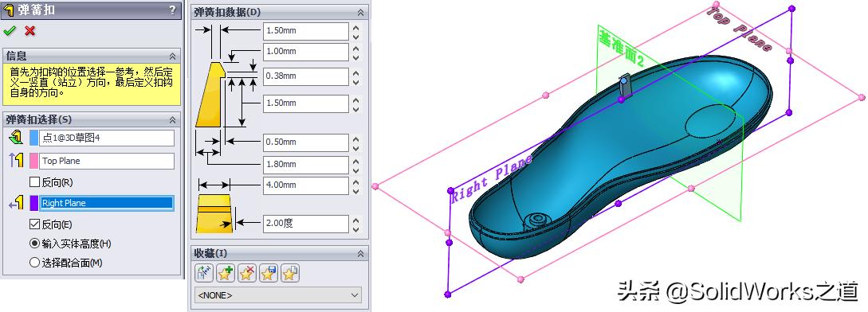Screen dimensions: 868x312
Task: Click spinner arrows beside 4.00mm field
Action: tap(356, 185)
